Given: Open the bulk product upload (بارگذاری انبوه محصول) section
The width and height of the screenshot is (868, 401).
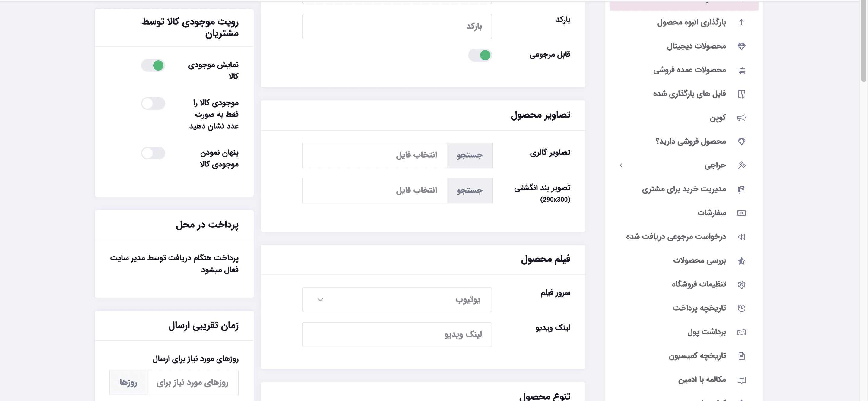Looking at the screenshot, I should pos(689,22).
